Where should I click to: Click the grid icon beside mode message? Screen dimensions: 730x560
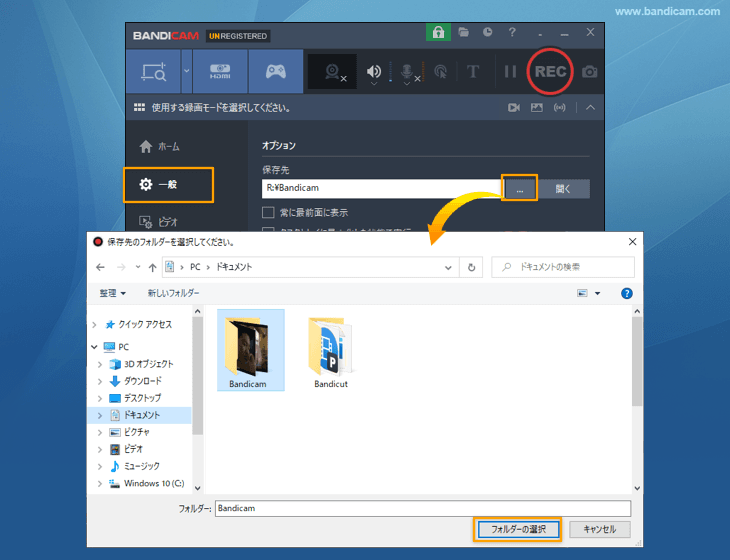click(x=139, y=108)
